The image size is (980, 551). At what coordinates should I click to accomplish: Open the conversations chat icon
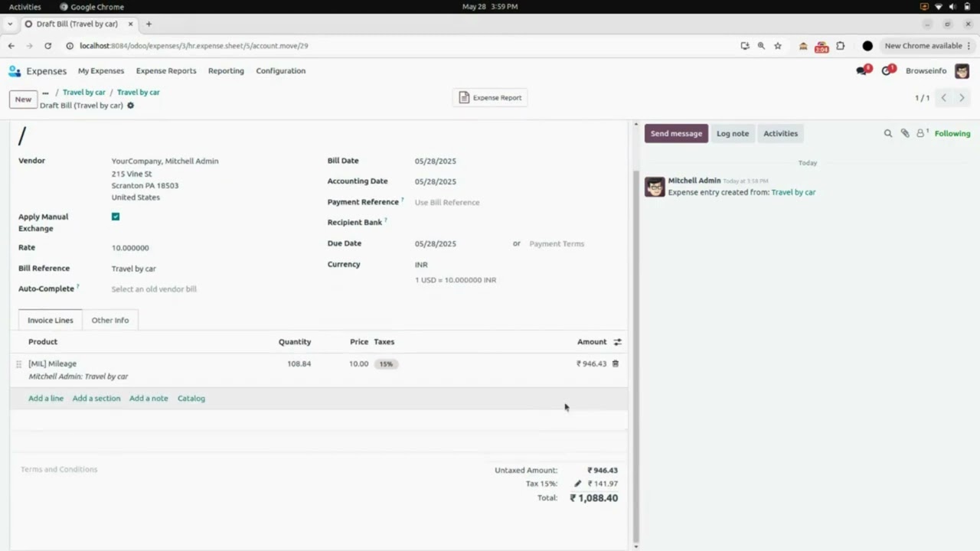[x=862, y=70]
